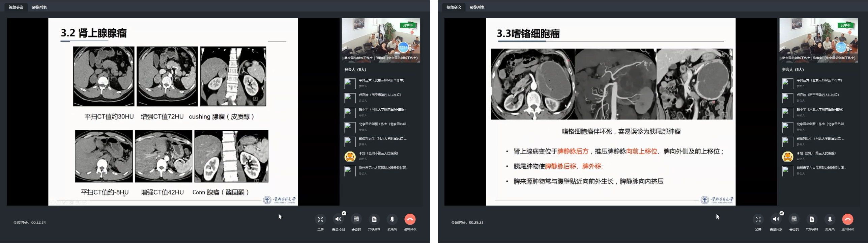Switch to 视频会议 tab in right window

point(454,7)
